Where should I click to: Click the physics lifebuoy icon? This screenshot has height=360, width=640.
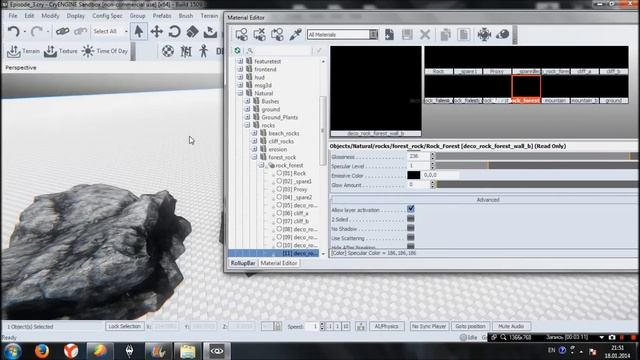tap(168, 51)
